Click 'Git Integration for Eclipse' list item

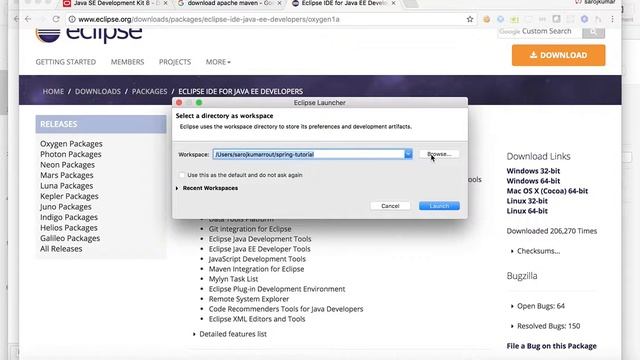pos(250,229)
